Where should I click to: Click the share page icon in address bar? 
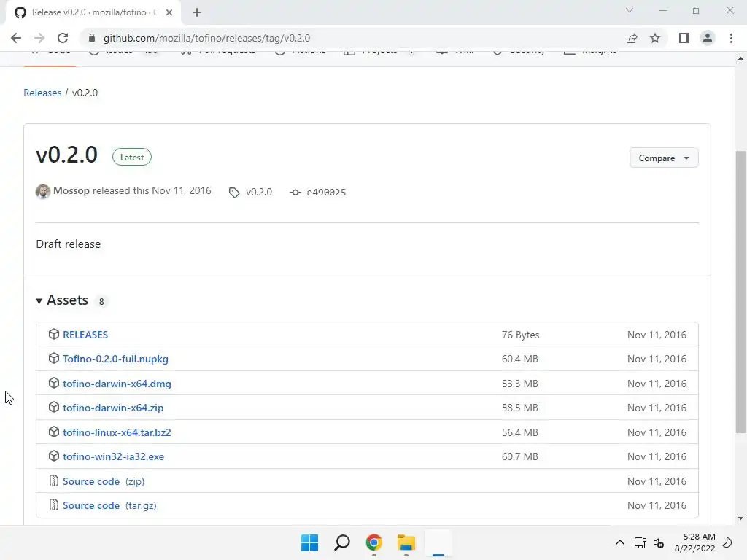tap(632, 38)
